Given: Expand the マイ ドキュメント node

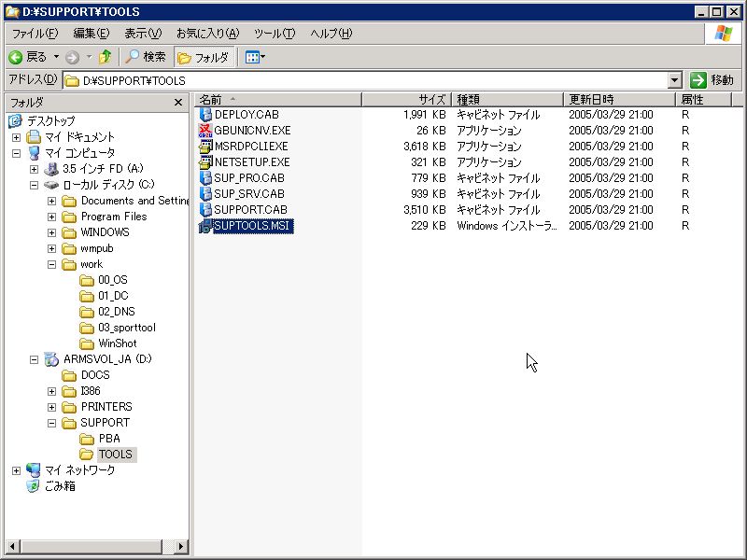Looking at the screenshot, I should [x=16, y=137].
